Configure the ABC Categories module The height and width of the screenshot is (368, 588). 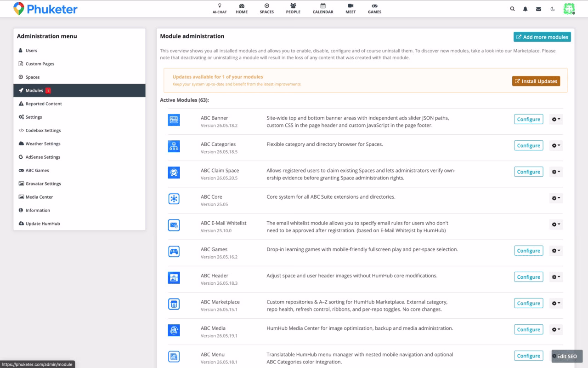(528, 146)
